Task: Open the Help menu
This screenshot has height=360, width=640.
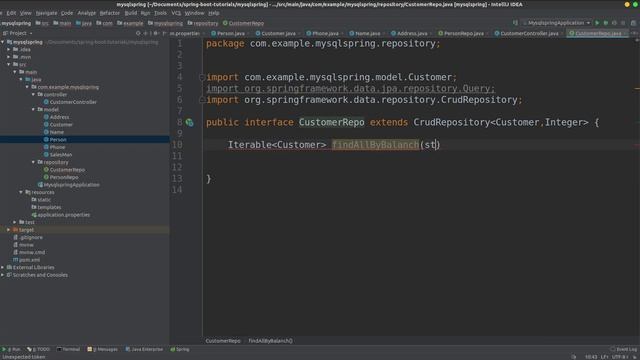Action: (x=214, y=13)
